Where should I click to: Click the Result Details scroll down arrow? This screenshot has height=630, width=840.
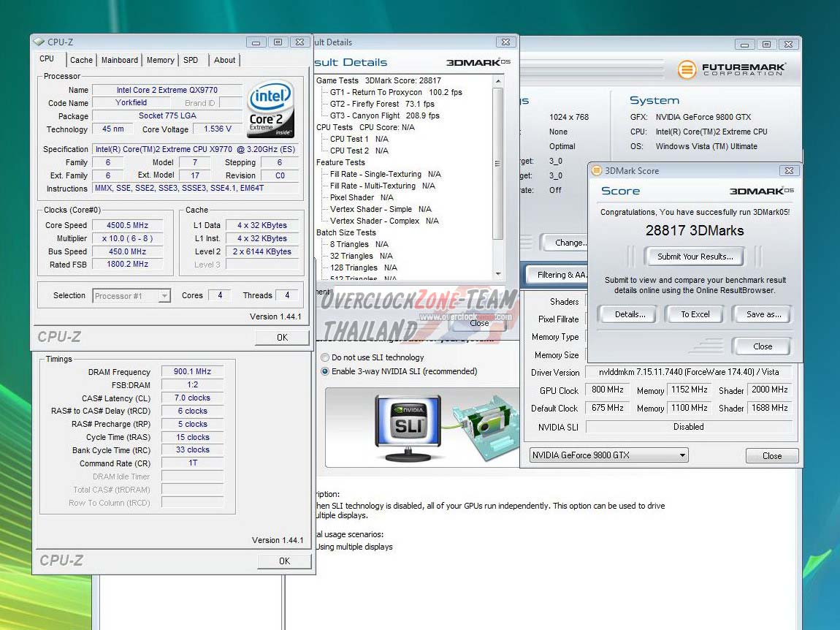(497, 274)
